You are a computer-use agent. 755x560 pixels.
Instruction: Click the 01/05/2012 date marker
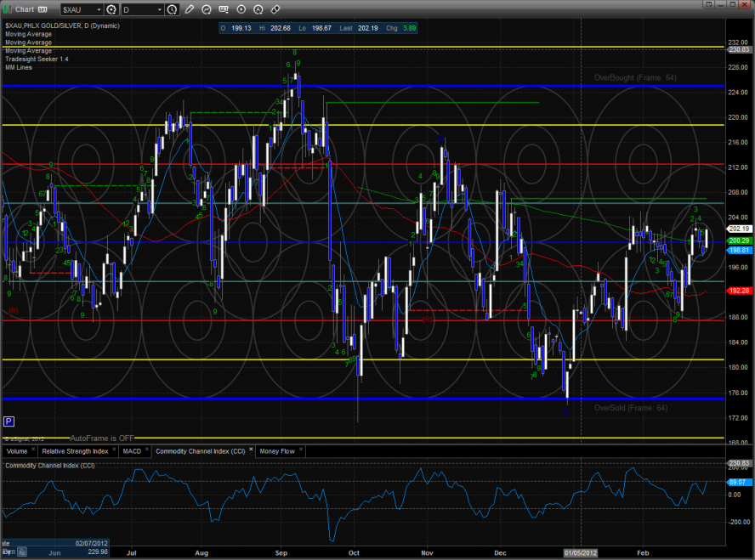[581, 552]
